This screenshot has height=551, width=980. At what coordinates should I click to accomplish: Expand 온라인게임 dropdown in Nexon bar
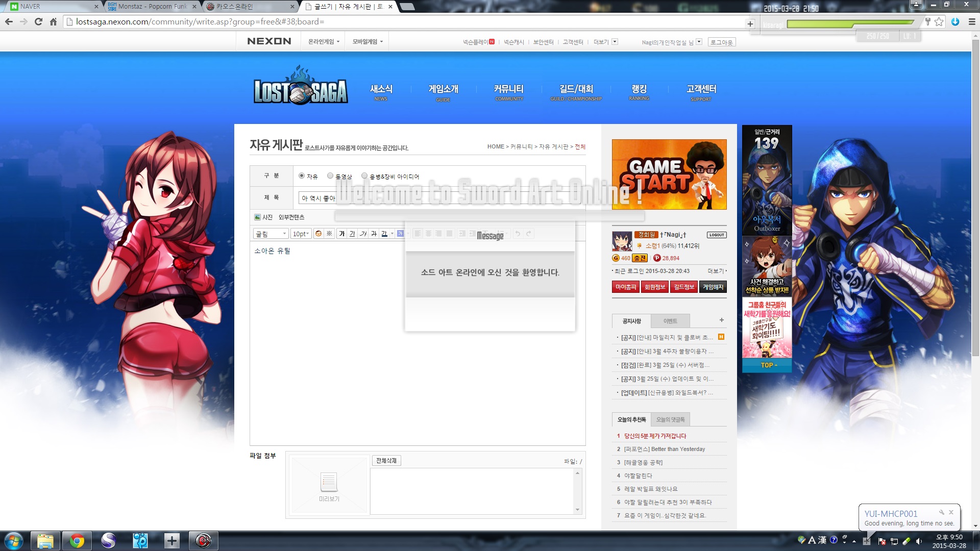pyautogui.click(x=324, y=42)
